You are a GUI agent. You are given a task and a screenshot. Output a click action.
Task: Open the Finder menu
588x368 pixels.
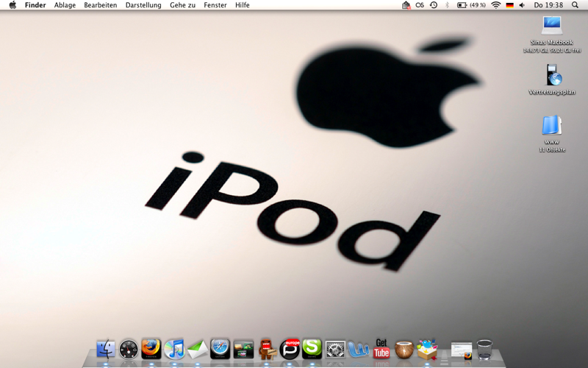(x=35, y=5)
